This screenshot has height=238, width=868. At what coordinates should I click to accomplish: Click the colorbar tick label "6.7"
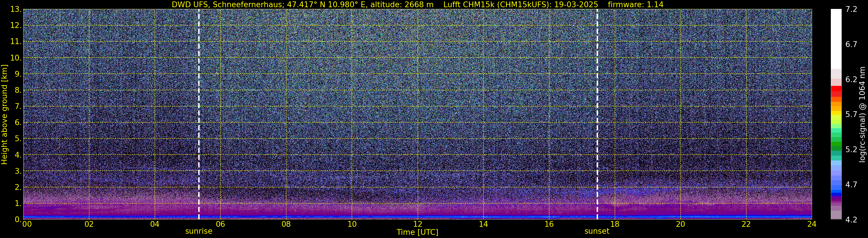[x=851, y=44]
